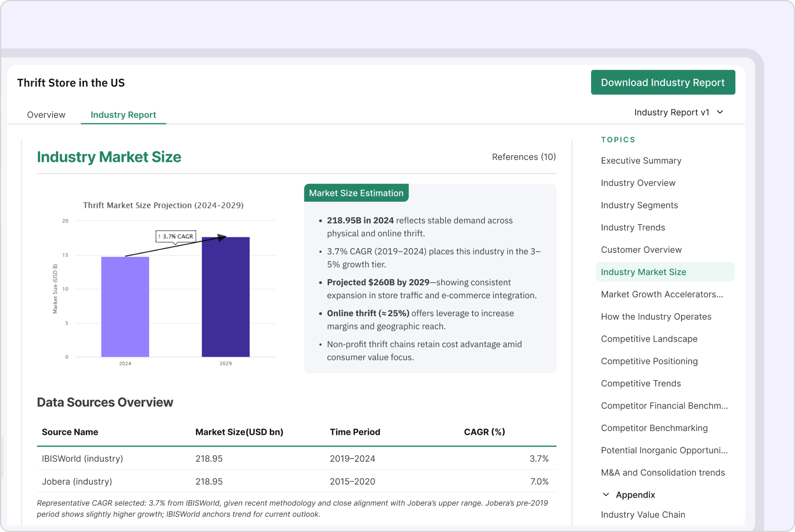Jump to Industry Trends section
The image size is (795, 532).
click(633, 227)
